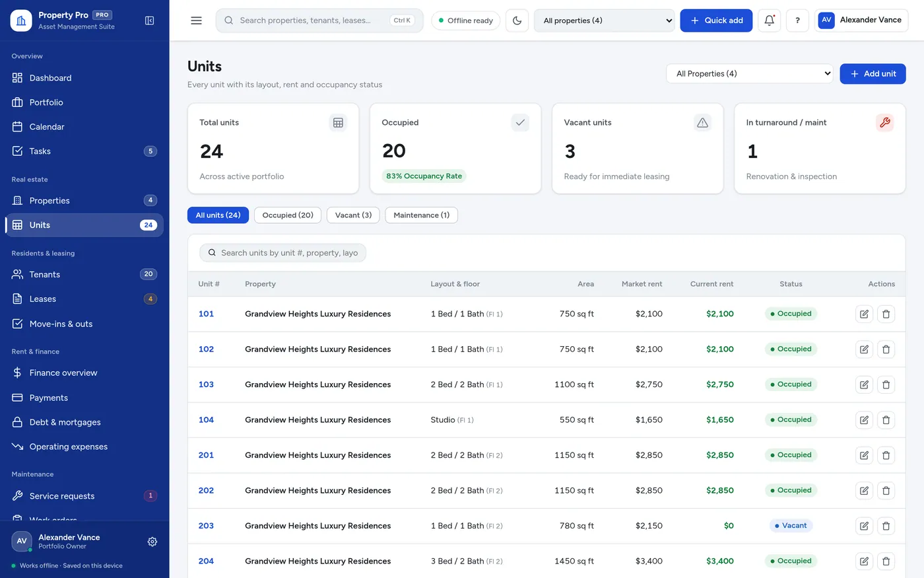Image resolution: width=924 pixels, height=578 pixels.
Task: Click the Property Pro logo icon
Action: 21,20
